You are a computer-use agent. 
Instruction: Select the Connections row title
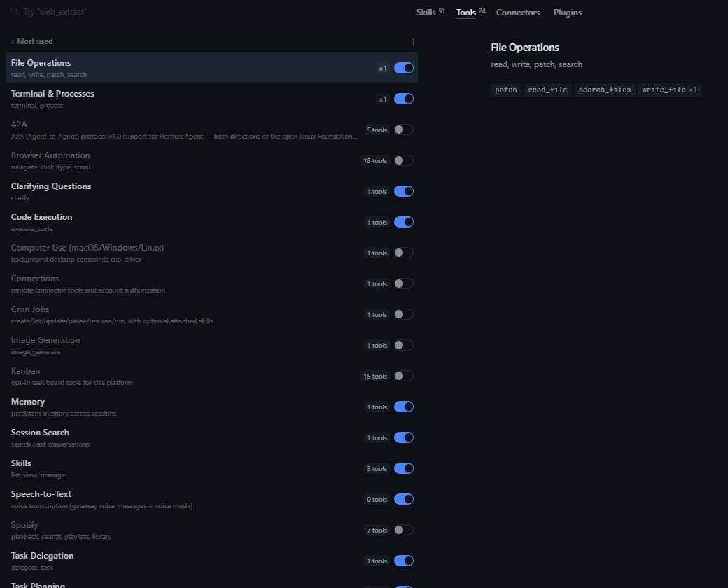pos(35,279)
